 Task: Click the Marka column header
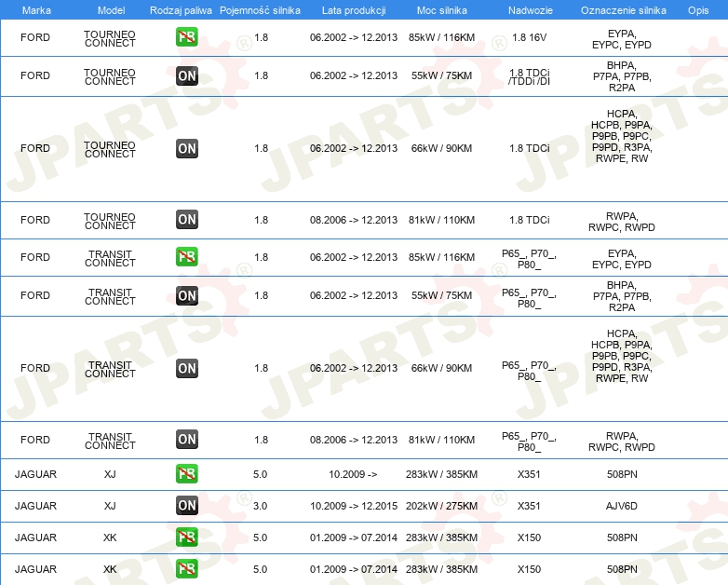pos(36,10)
